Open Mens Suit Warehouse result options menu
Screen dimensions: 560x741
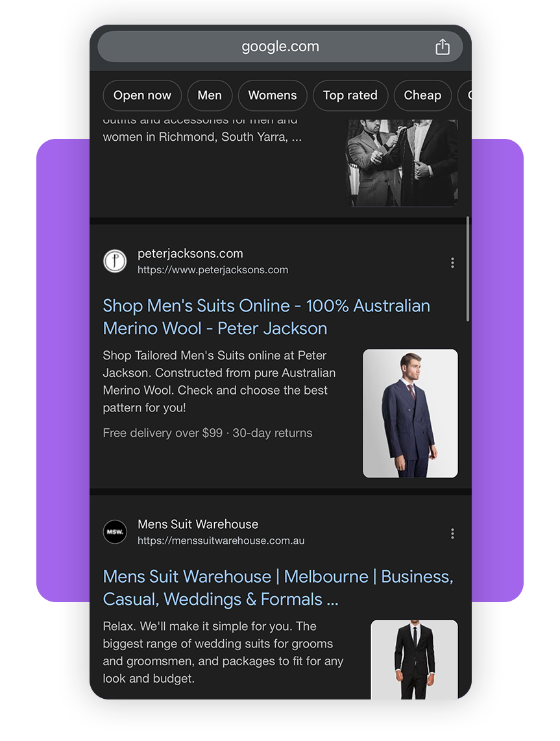click(x=452, y=533)
